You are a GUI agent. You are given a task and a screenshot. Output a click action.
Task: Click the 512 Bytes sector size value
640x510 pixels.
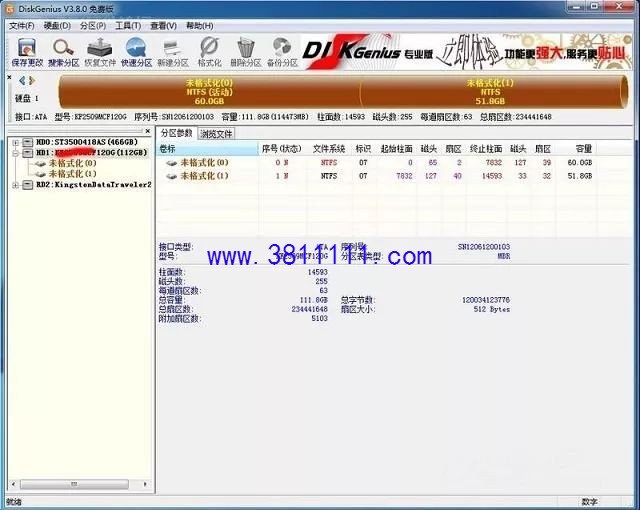492,309
